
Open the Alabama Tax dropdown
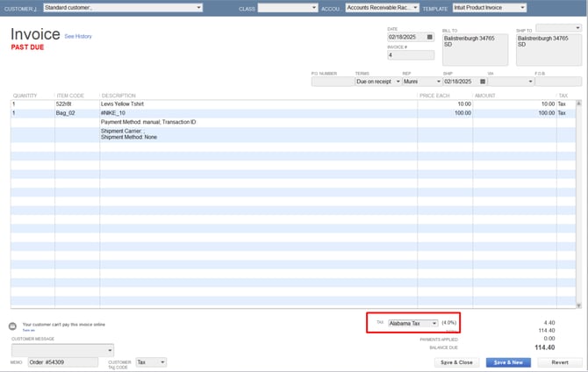pyautogui.click(x=434, y=323)
